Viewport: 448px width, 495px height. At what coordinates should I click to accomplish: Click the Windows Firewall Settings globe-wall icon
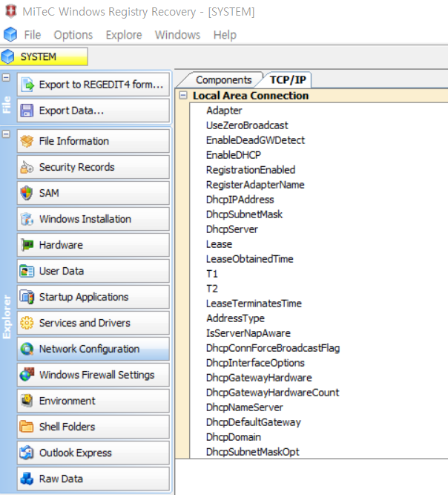[27, 375]
